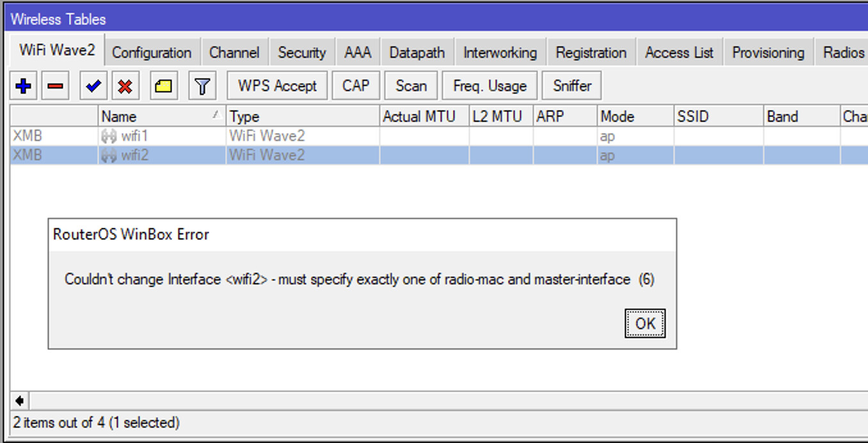Image resolution: width=868 pixels, height=443 pixels.
Task: Open the Filter funnel icon
Action: coord(202,86)
